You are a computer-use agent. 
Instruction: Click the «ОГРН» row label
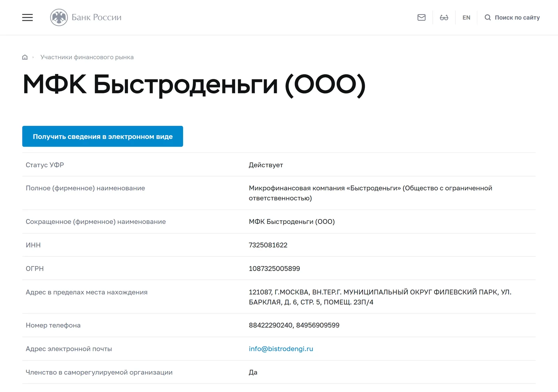point(35,269)
